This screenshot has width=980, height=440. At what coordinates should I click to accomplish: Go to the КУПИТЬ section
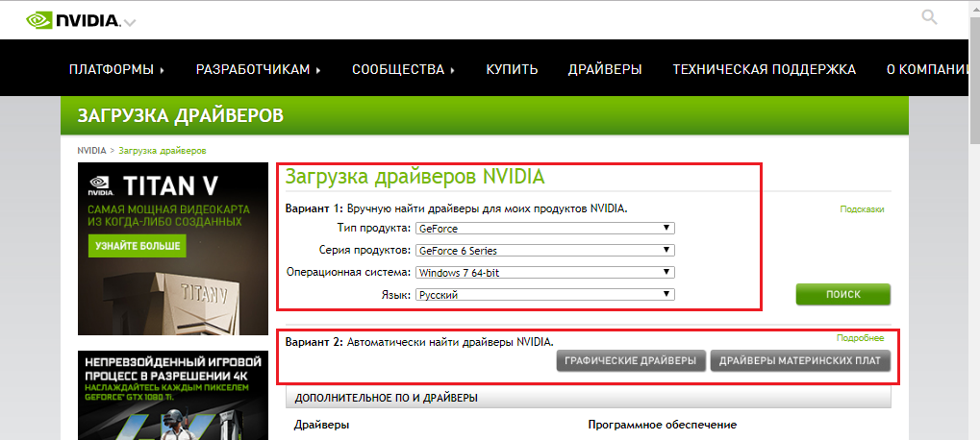[x=512, y=69]
